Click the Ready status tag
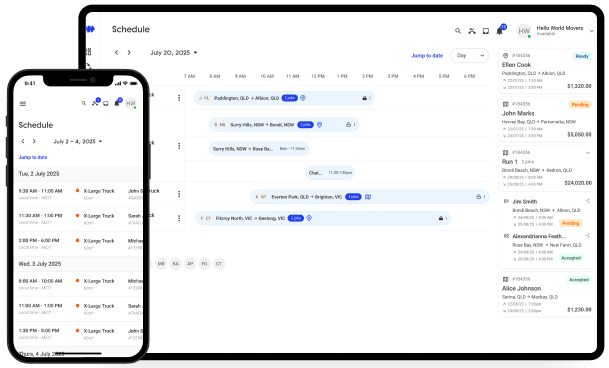 tap(582, 56)
